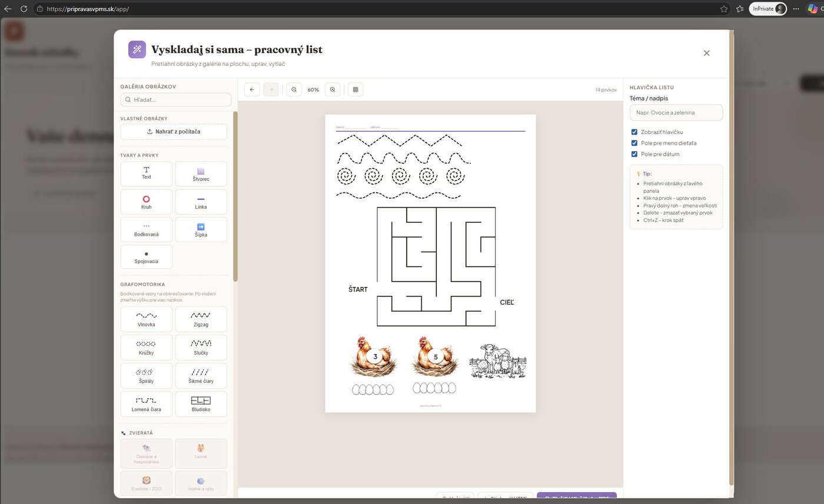Add a Linka line element
This screenshot has height=504, width=824.
(x=201, y=202)
